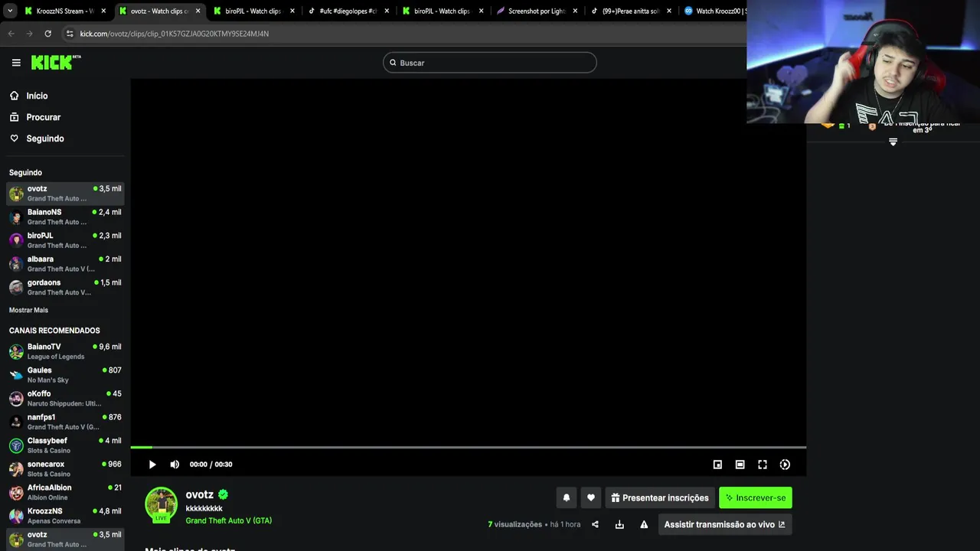980x551 pixels.
Task: Open KroozzNS recommended channel
Action: [x=65, y=516]
